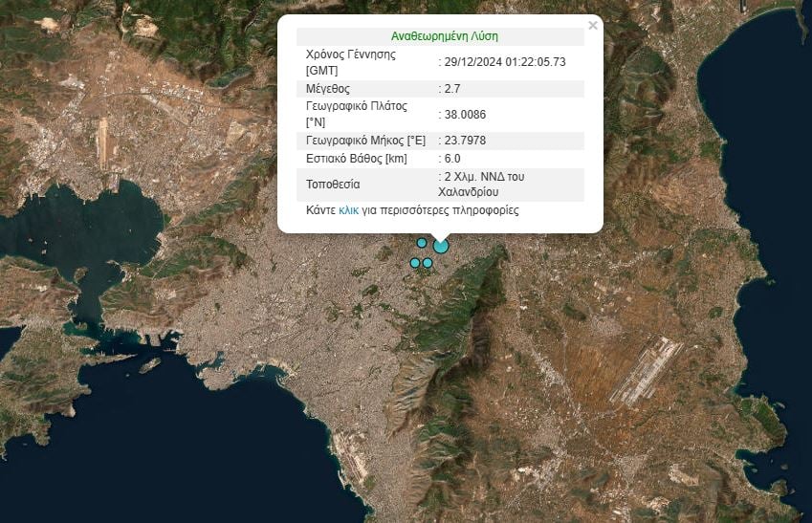Screen dimensions: 812x523
Task: Select the lower-right small earthquake marker
Action: [x=428, y=263]
